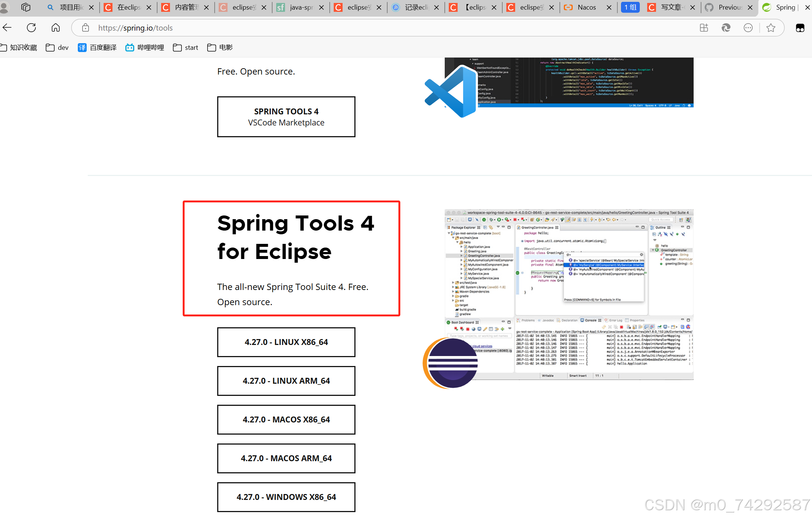Close the Spring tab

pos(808,7)
